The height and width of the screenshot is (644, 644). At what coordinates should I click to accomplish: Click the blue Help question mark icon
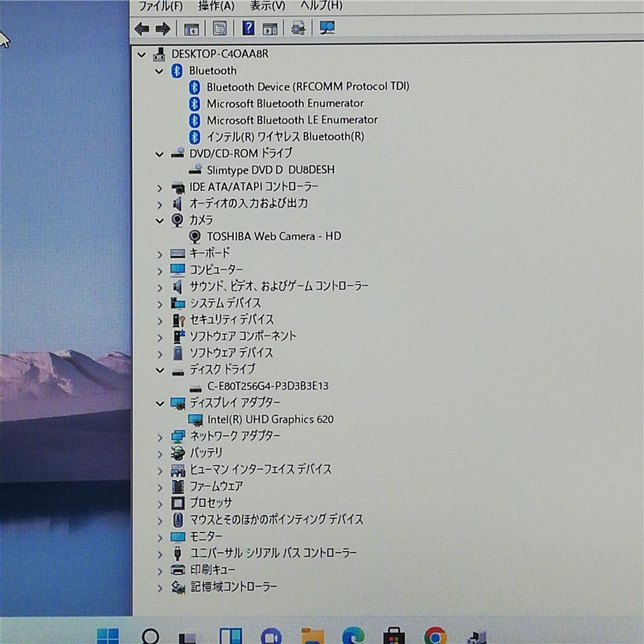[x=248, y=28]
